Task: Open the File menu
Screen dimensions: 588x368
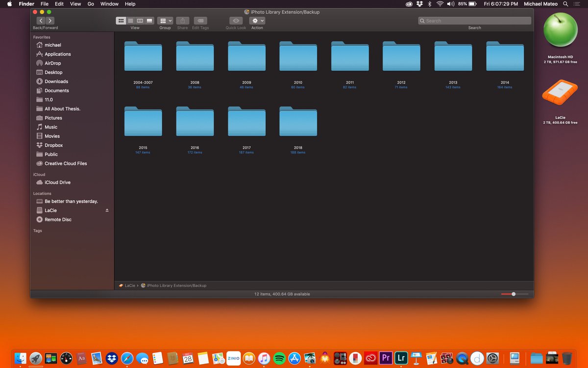Action: [x=45, y=4]
